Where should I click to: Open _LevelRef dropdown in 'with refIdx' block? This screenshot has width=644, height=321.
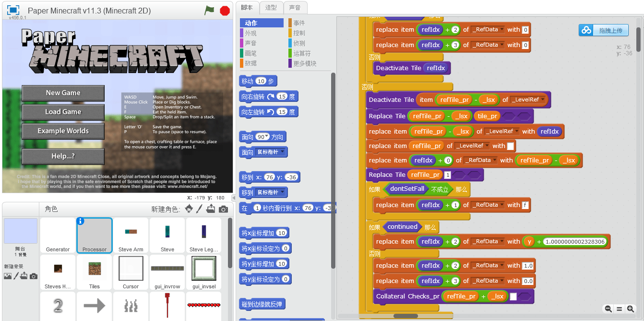[x=516, y=131]
